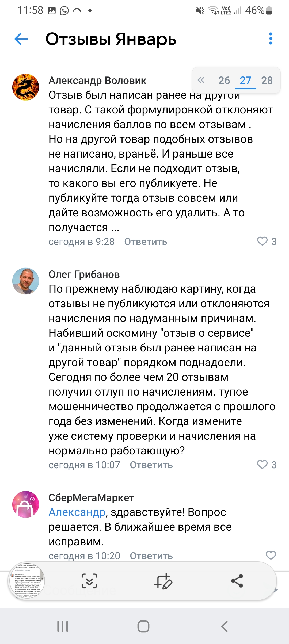Select page 27 tab
Image resolution: width=289 pixels, height=644 pixels.
(x=245, y=80)
